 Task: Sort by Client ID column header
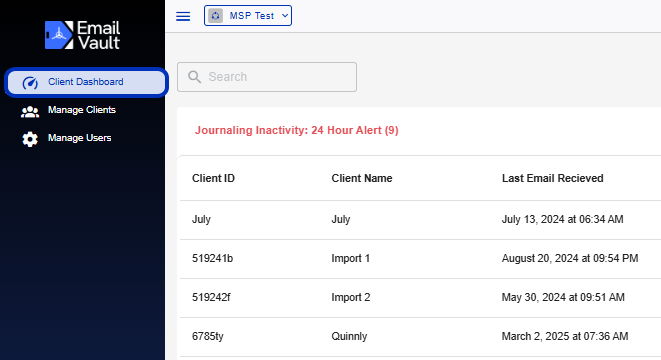pyautogui.click(x=213, y=178)
